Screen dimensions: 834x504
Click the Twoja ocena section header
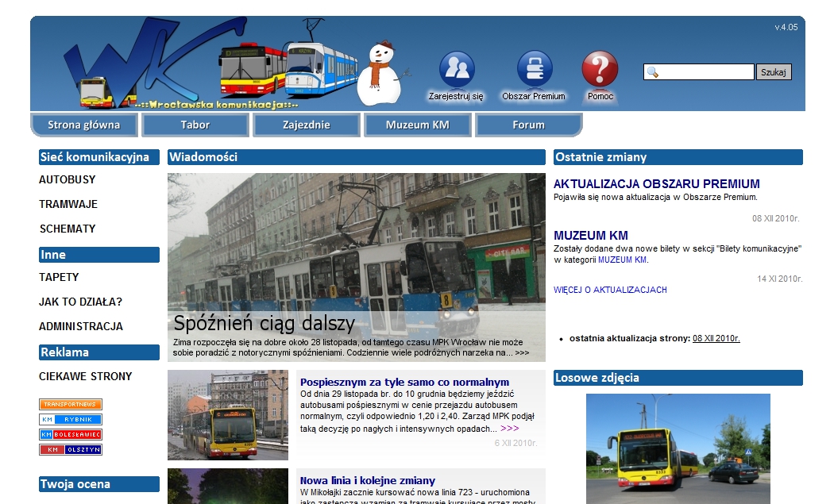point(99,484)
